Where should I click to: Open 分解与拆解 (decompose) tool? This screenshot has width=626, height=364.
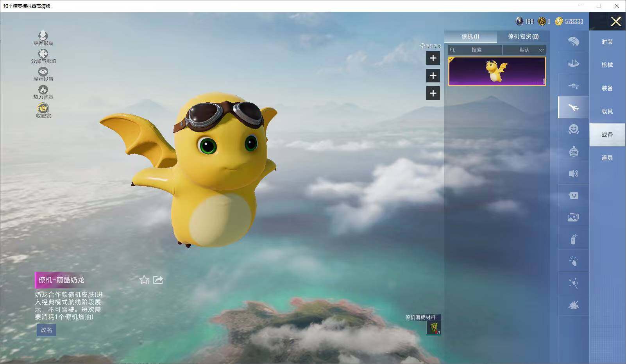[43, 56]
